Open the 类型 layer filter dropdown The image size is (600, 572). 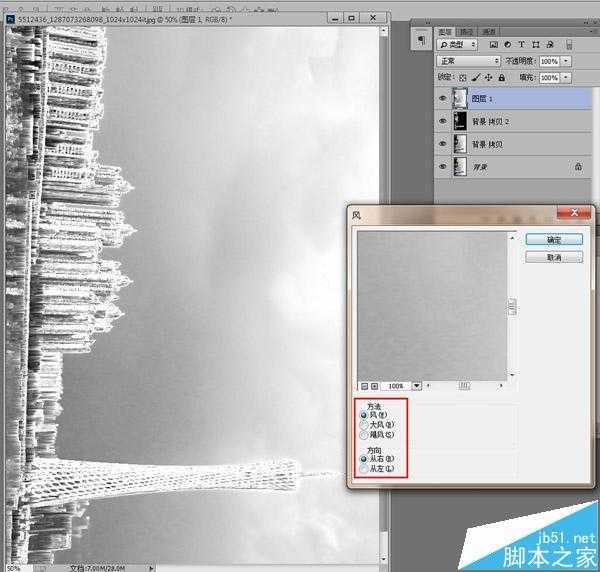click(x=457, y=45)
